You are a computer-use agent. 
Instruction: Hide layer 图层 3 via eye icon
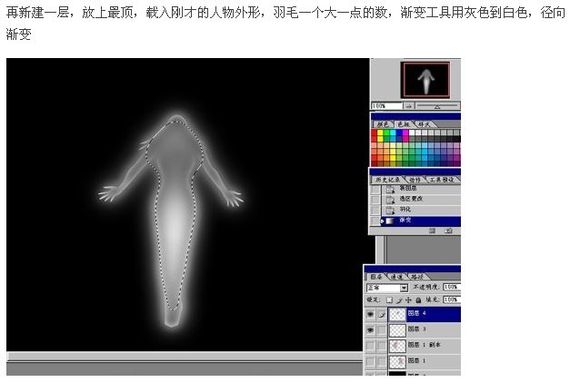tap(370, 330)
